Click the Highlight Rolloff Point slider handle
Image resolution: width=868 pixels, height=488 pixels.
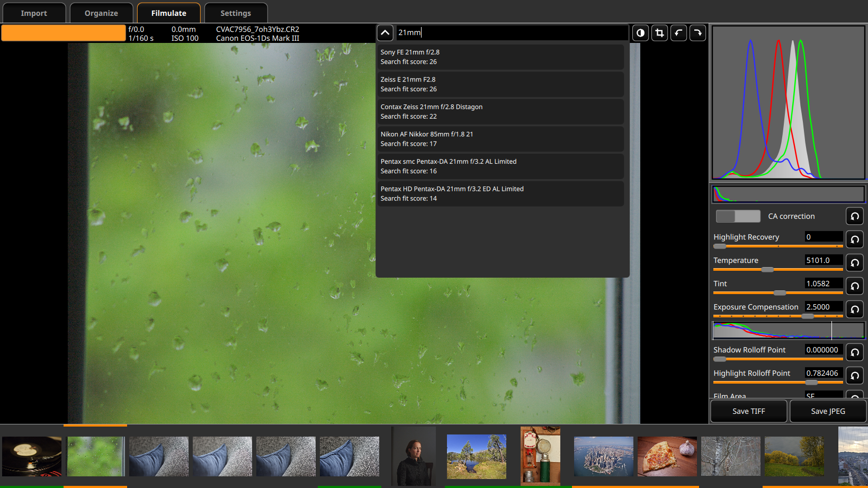pyautogui.click(x=811, y=382)
